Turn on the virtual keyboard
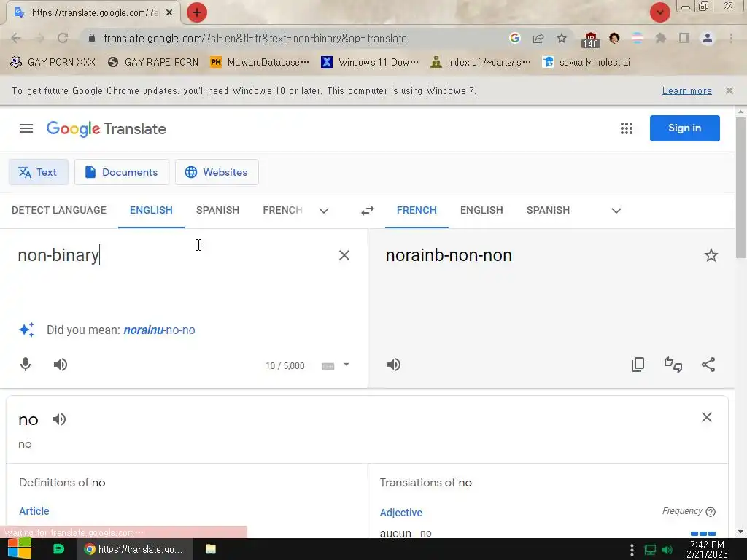Image resolution: width=747 pixels, height=560 pixels. tap(328, 366)
